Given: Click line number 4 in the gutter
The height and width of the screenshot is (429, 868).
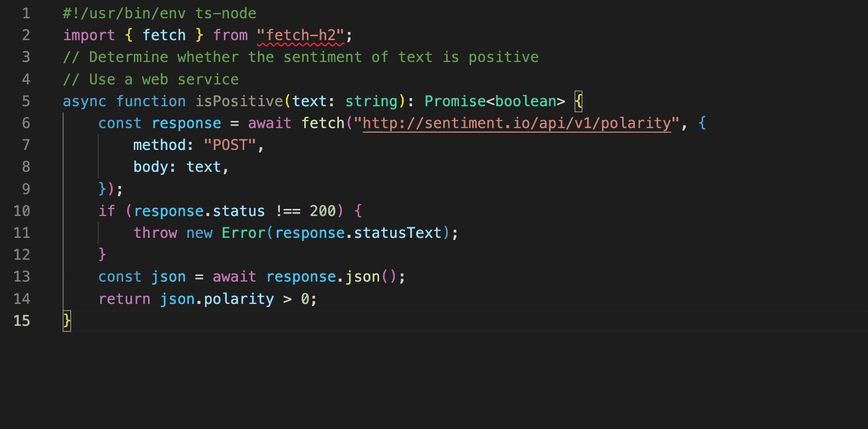Looking at the screenshot, I should pyautogui.click(x=26, y=79).
